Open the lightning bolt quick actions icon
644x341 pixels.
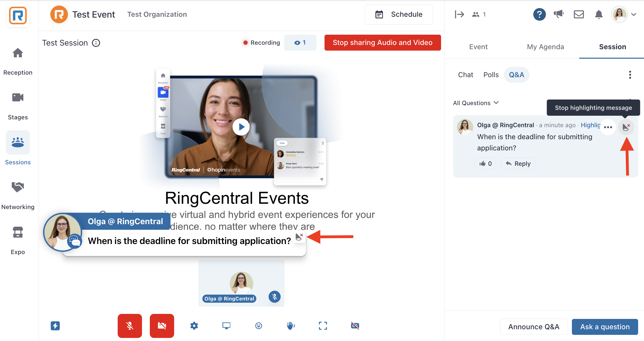point(55,326)
